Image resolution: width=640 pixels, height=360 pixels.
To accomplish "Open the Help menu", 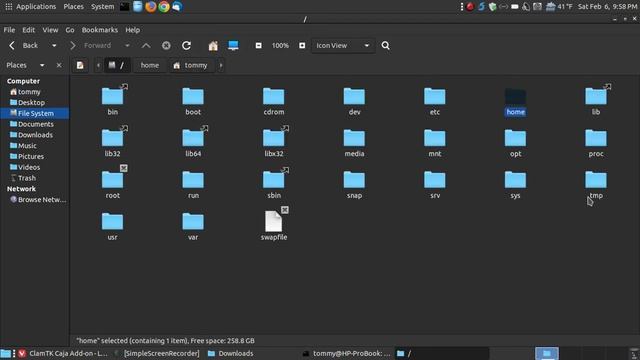I will [x=133, y=30].
